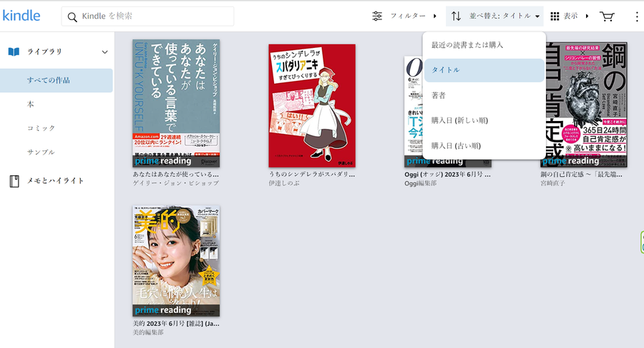644x348 pixels.
Task: Open the うちのシンデレラ comic cover
Action: (312, 105)
